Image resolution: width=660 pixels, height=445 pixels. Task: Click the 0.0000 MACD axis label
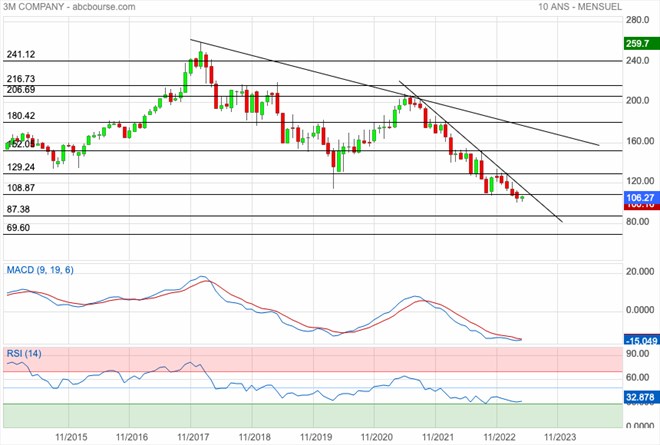tap(640, 310)
